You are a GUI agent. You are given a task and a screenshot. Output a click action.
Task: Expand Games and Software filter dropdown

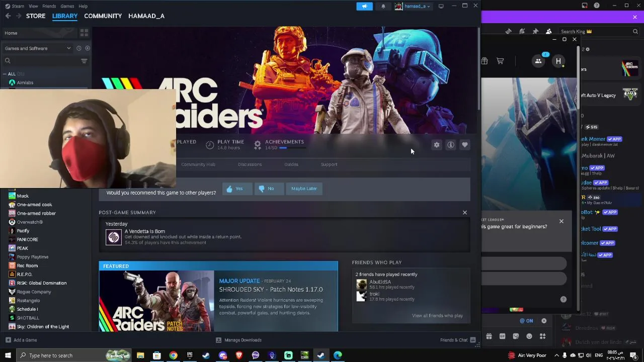38,48
